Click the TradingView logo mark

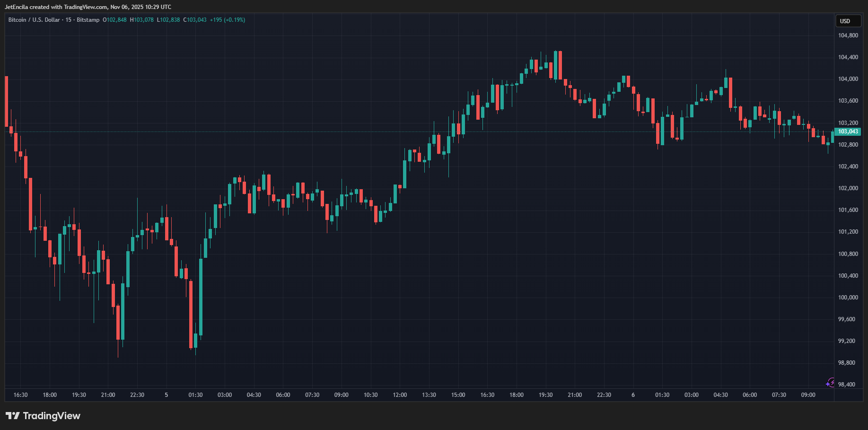(13, 416)
